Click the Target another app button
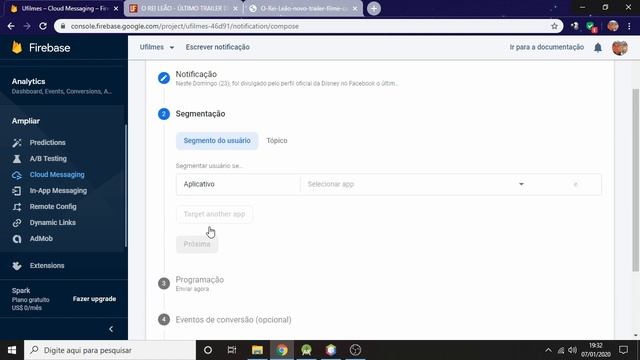 pos(214,214)
